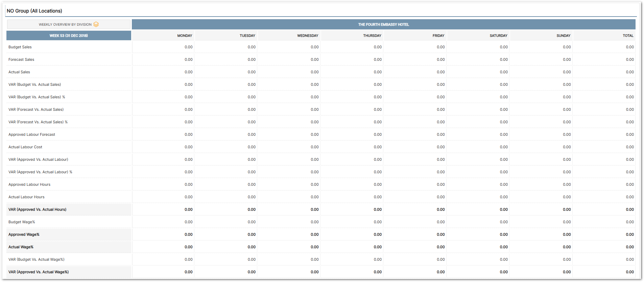This screenshot has height=282, width=644.
Task: Select the Actual Labour Cost row label
Action: 25,147
